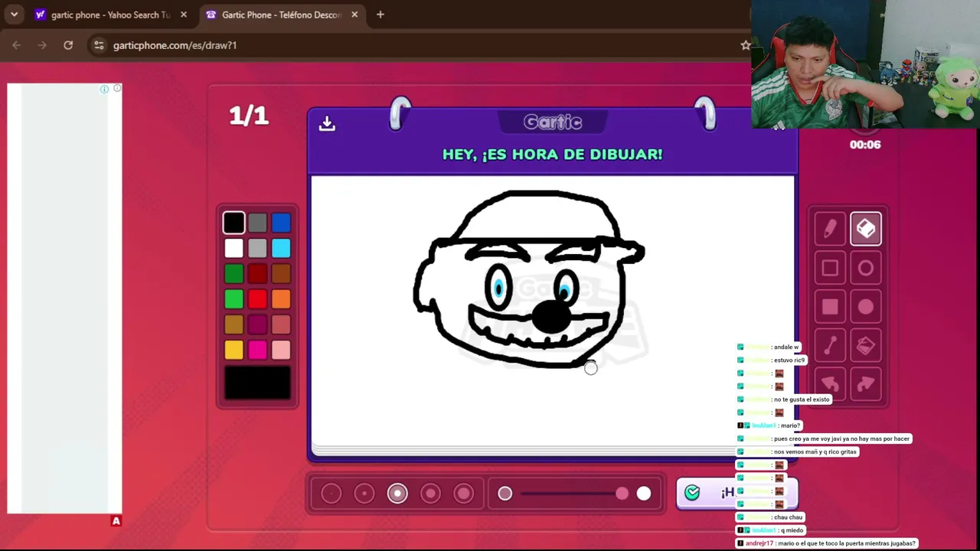Pick the hot pink color swatch
Viewport: 980px width, 551px height.
[x=257, y=350]
